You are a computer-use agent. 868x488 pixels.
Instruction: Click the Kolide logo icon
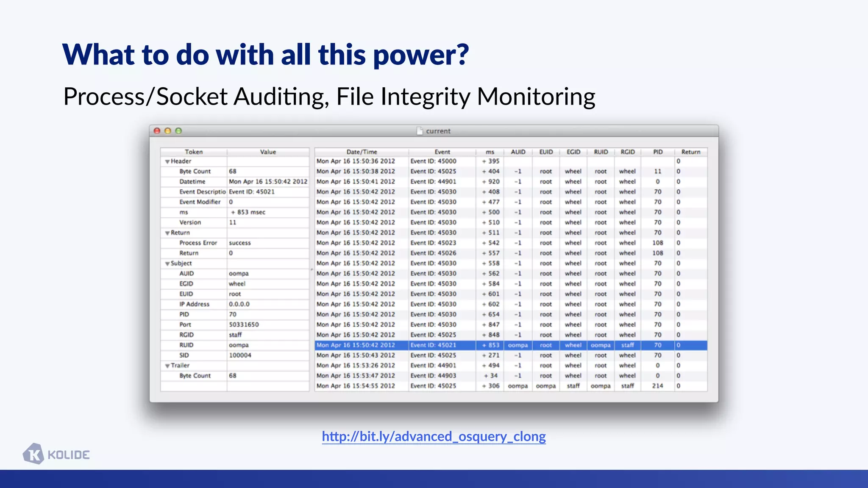(33, 454)
